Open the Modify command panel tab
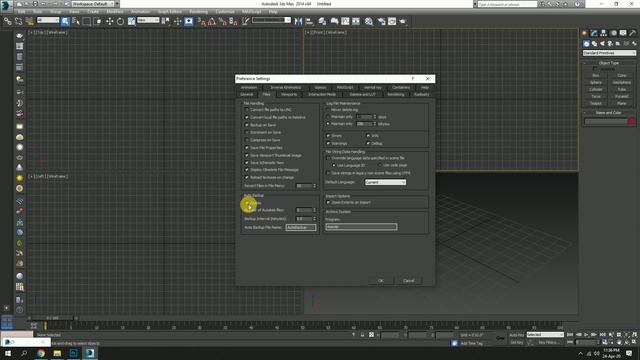The width and height of the screenshot is (640, 360). tap(594, 33)
